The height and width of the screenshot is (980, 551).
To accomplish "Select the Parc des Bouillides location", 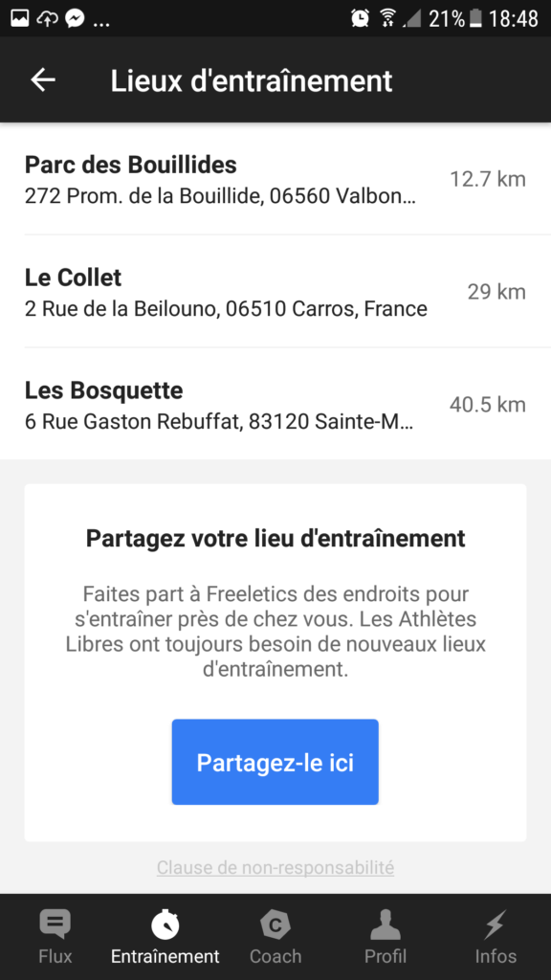I will click(x=275, y=179).
